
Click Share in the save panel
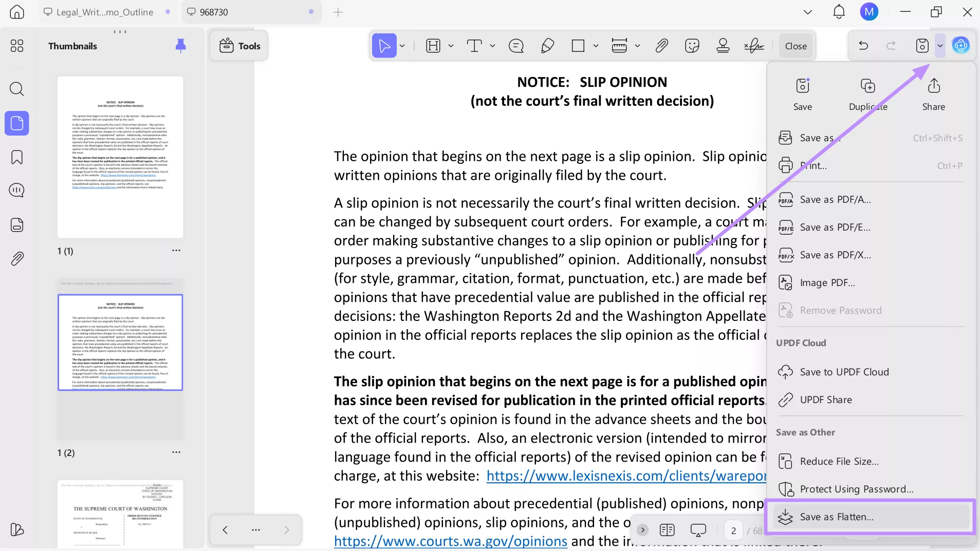point(933,94)
